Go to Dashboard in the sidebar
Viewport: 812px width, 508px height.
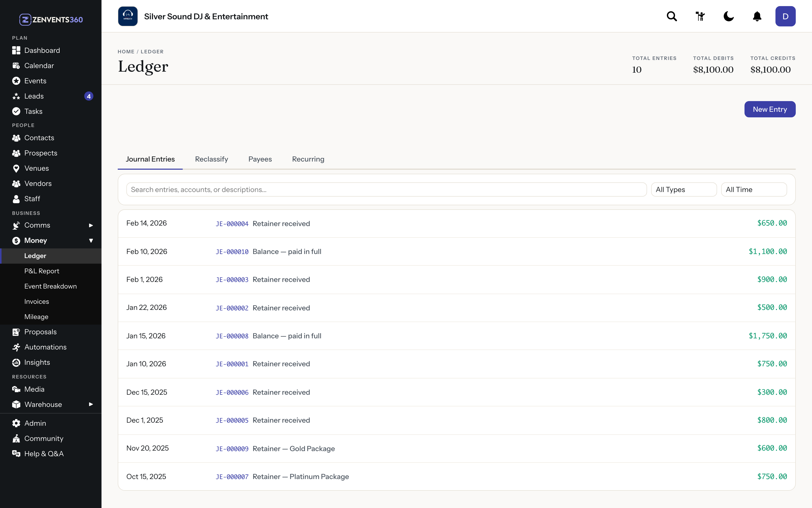pyautogui.click(x=51, y=50)
